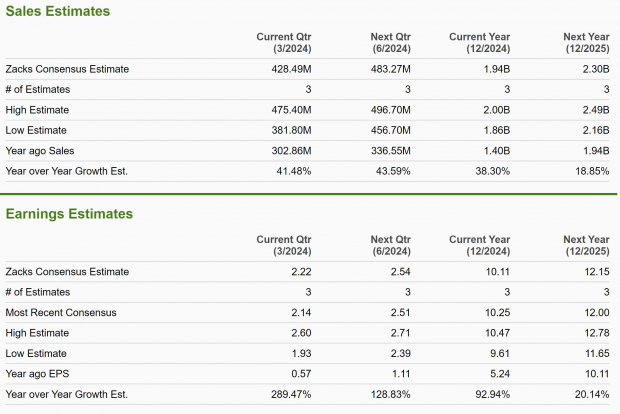Screen dimensions: 620x414
Task: Select the 10.47 high EPS estimate
Action: tap(497, 332)
